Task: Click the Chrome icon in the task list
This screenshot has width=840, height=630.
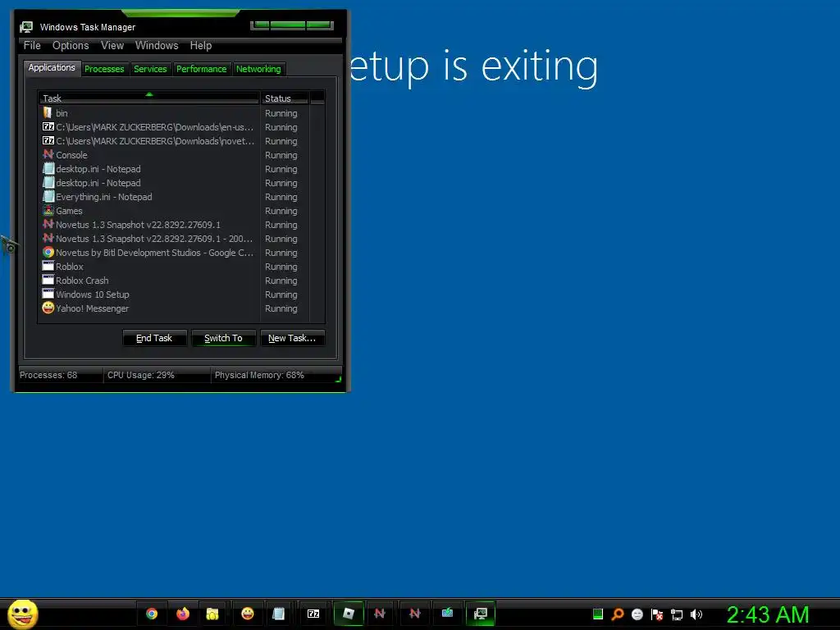Action: coord(48,253)
